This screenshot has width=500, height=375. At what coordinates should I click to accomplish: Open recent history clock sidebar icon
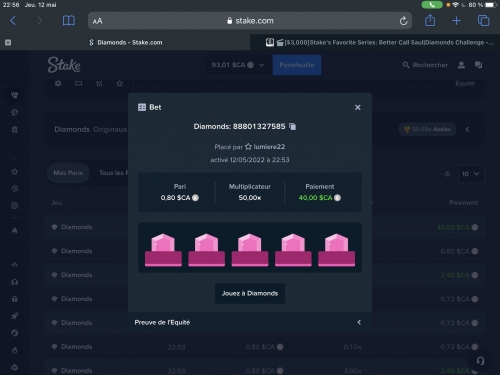pos(14,189)
